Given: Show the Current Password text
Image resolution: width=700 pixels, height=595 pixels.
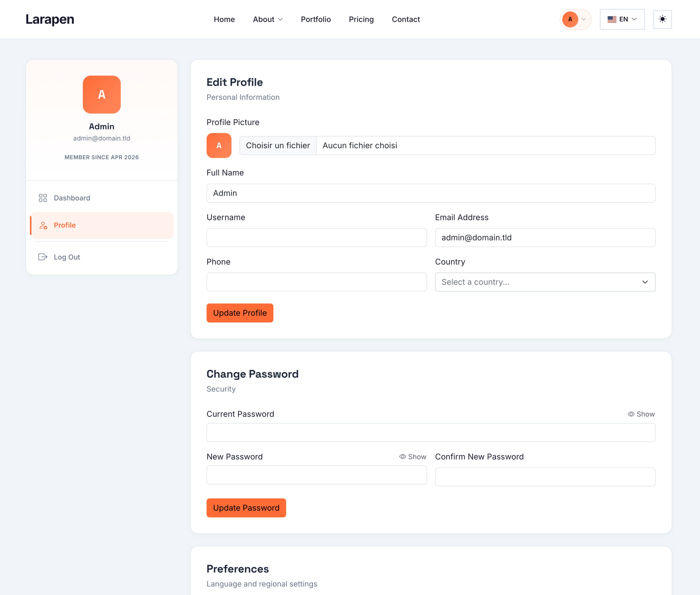Looking at the screenshot, I should tap(641, 414).
